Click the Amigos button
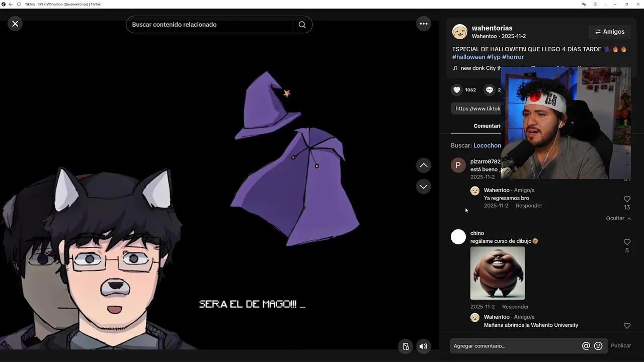The height and width of the screenshot is (362, 644). click(609, 32)
